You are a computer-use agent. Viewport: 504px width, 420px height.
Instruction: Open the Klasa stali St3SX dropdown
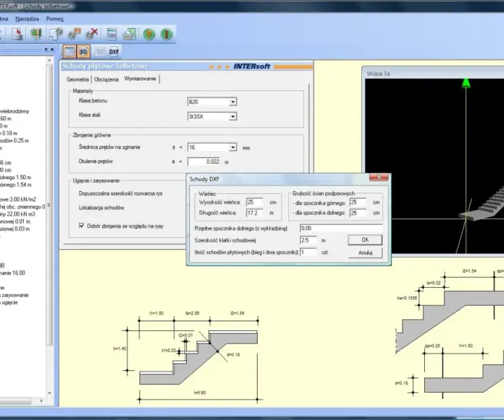(232, 116)
